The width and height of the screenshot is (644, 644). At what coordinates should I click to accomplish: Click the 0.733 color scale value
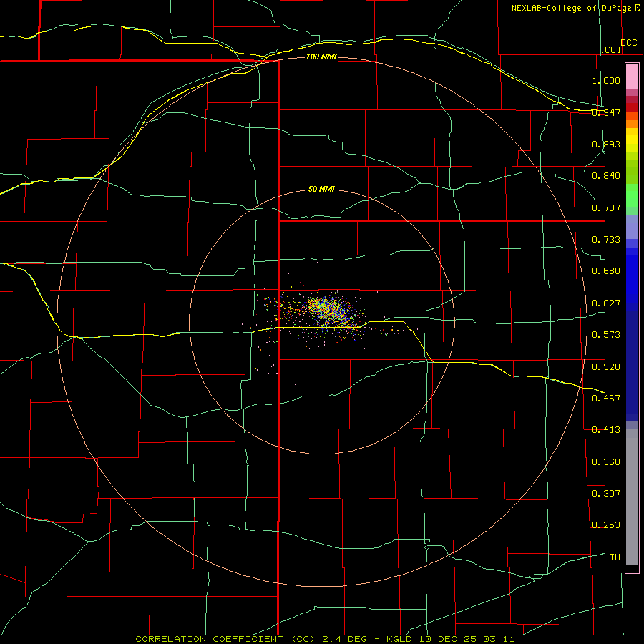pyautogui.click(x=606, y=240)
